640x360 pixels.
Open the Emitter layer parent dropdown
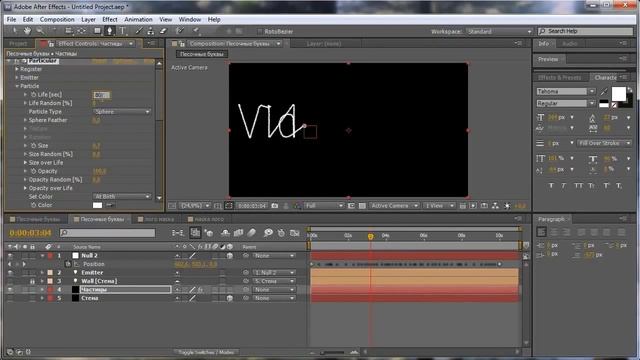tap(273, 273)
